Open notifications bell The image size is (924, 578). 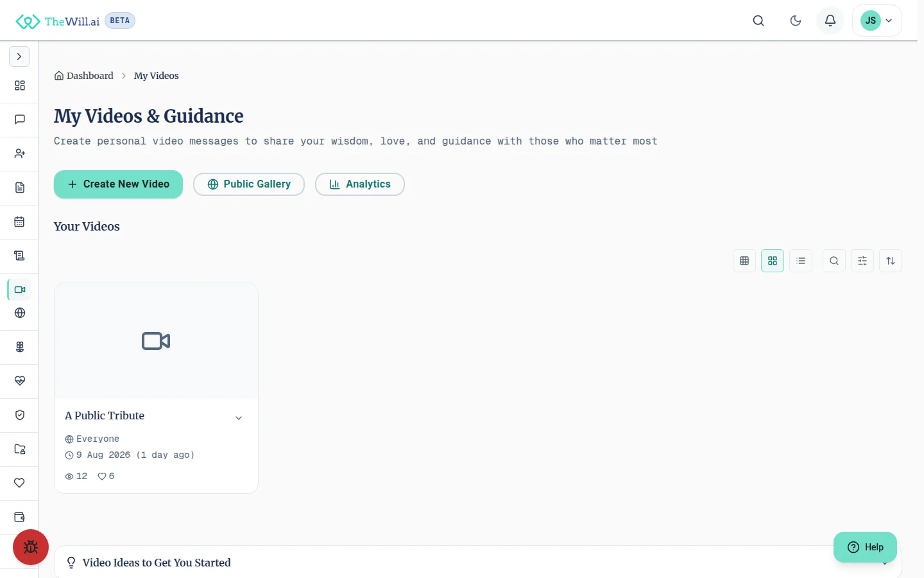(x=830, y=21)
